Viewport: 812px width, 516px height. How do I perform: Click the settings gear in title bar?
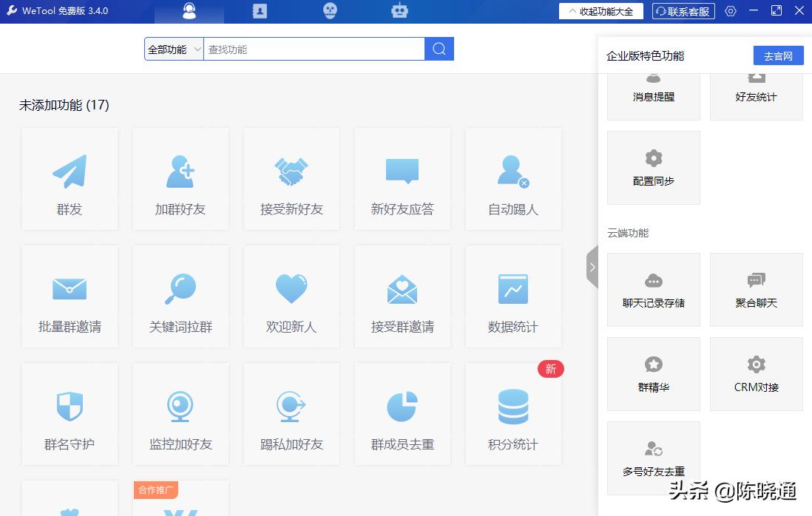pos(730,11)
